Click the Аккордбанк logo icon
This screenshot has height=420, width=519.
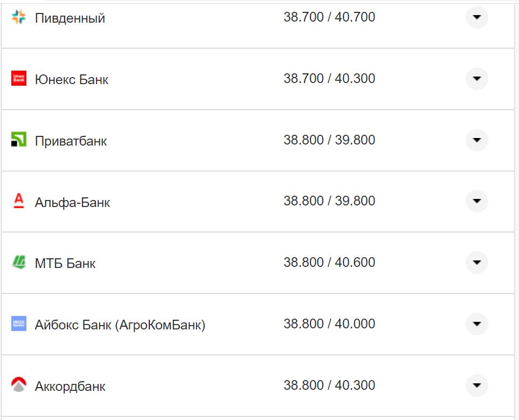click(19, 385)
